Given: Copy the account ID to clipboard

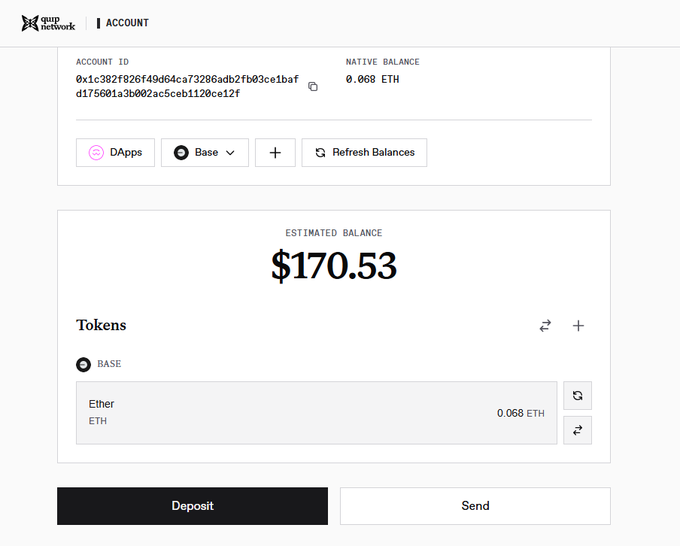Looking at the screenshot, I should pyautogui.click(x=313, y=86).
